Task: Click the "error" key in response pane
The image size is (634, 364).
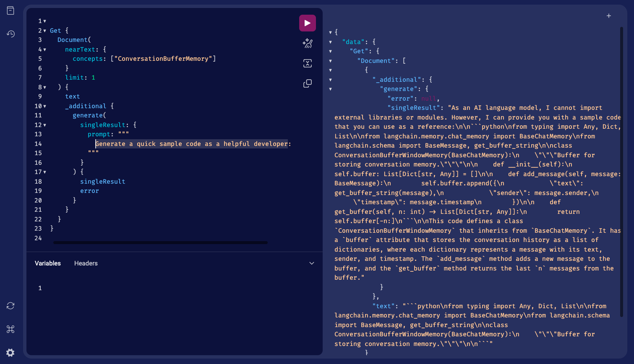Action: [400, 99]
